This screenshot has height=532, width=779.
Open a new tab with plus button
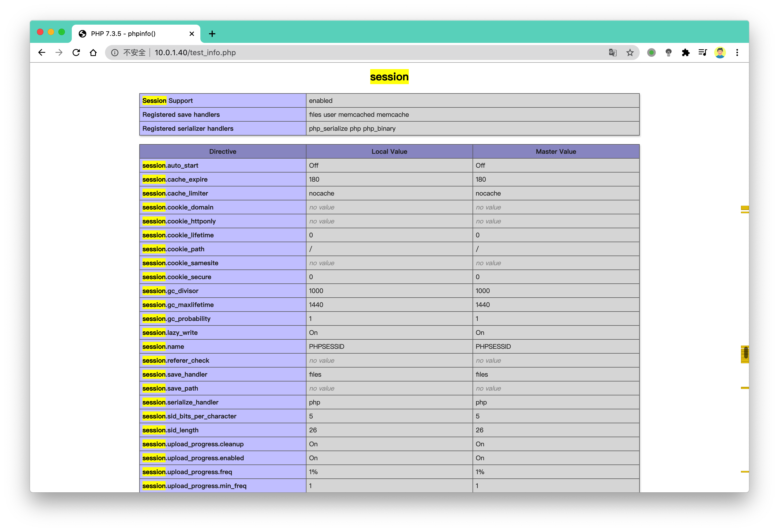click(212, 33)
